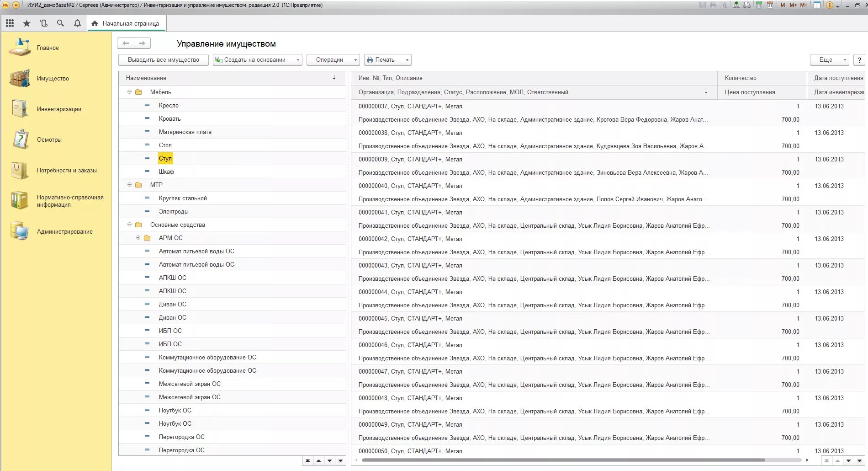Click Цена поступления column header
Image resolution: width=868 pixels, height=471 pixels.
coord(762,92)
